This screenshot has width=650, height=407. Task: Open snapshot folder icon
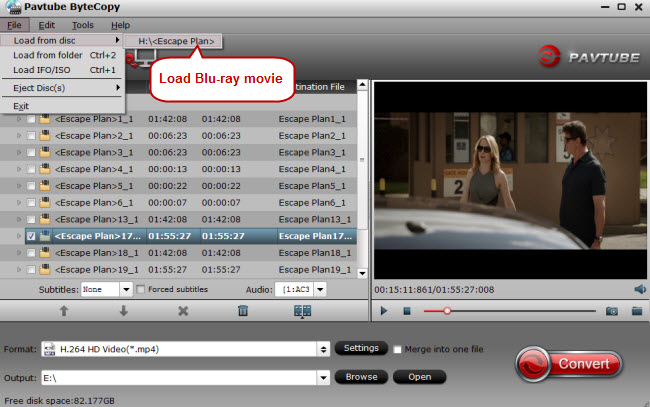637,310
